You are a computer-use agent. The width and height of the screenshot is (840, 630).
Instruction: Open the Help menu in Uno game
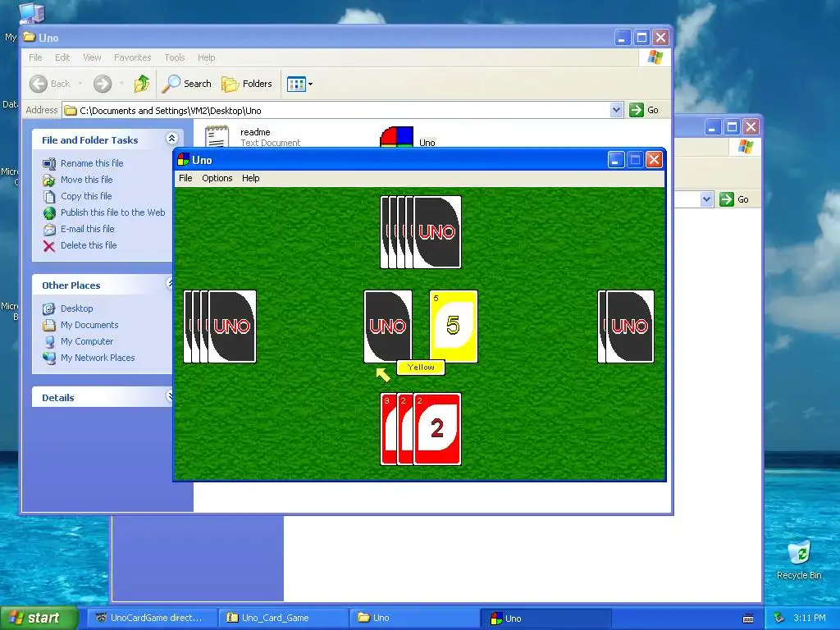click(250, 178)
